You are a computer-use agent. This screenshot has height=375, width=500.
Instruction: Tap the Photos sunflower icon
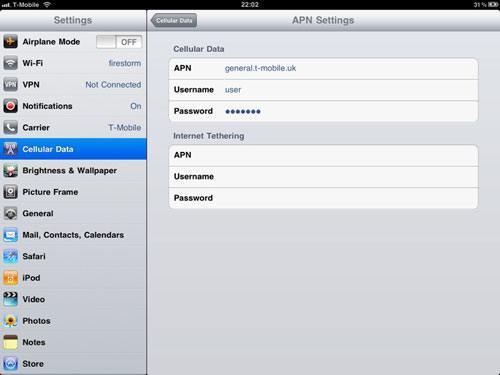click(10, 321)
